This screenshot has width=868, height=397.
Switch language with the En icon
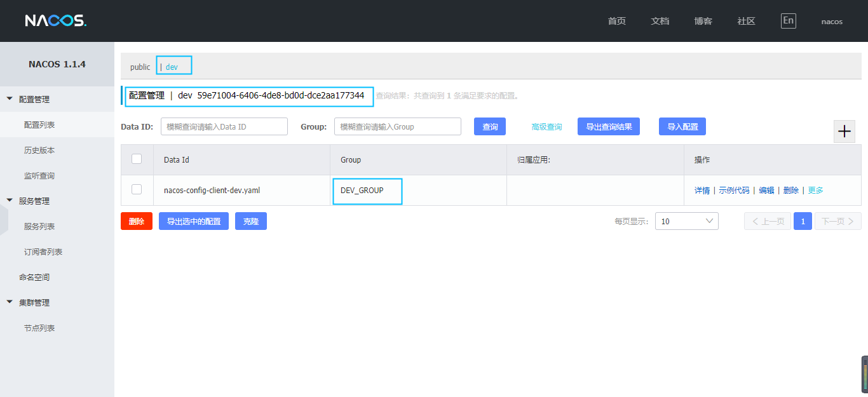pos(788,20)
